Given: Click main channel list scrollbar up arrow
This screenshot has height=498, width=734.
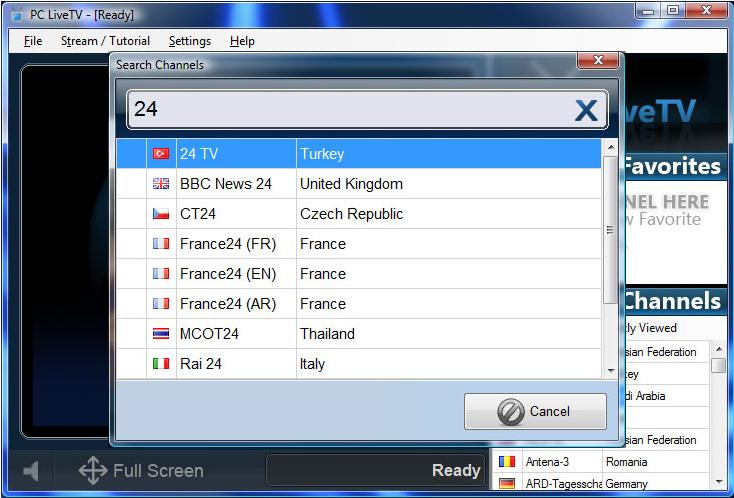Looking at the screenshot, I should pos(719,349).
